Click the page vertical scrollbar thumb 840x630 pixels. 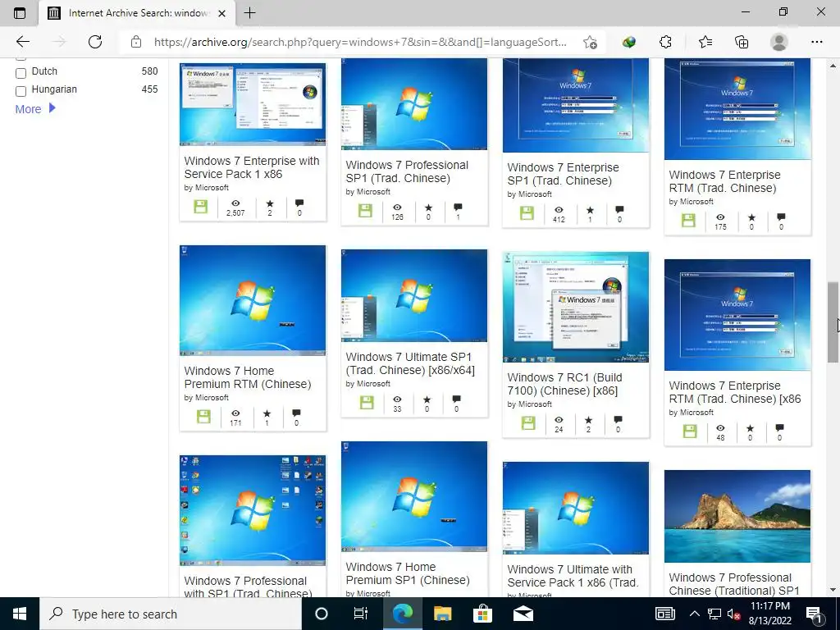pos(833,322)
